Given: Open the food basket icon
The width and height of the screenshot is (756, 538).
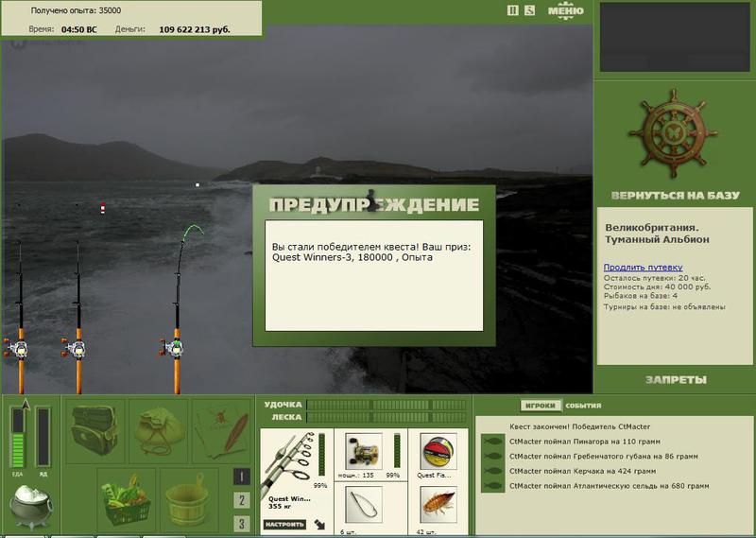Looking at the screenshot, I should pyautogui.click(x=126, y=499).
